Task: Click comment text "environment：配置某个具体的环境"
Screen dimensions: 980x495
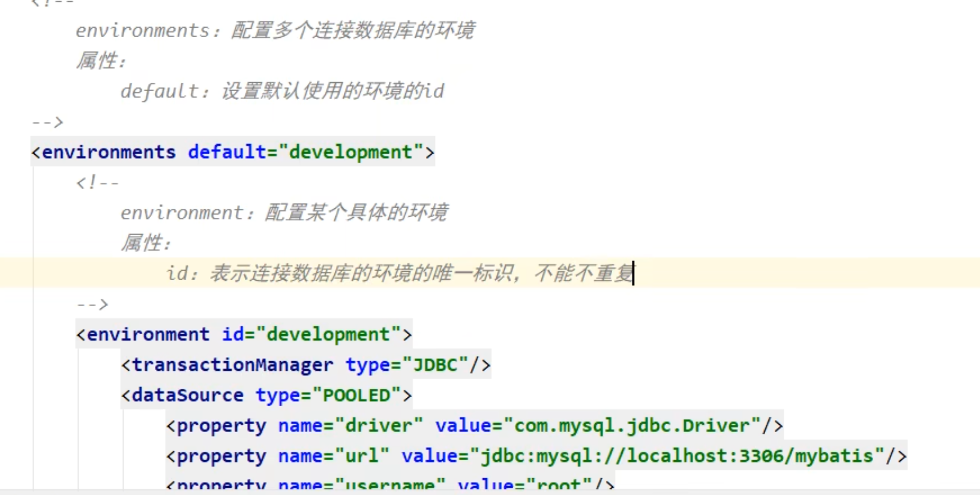Action: point(284,212)
